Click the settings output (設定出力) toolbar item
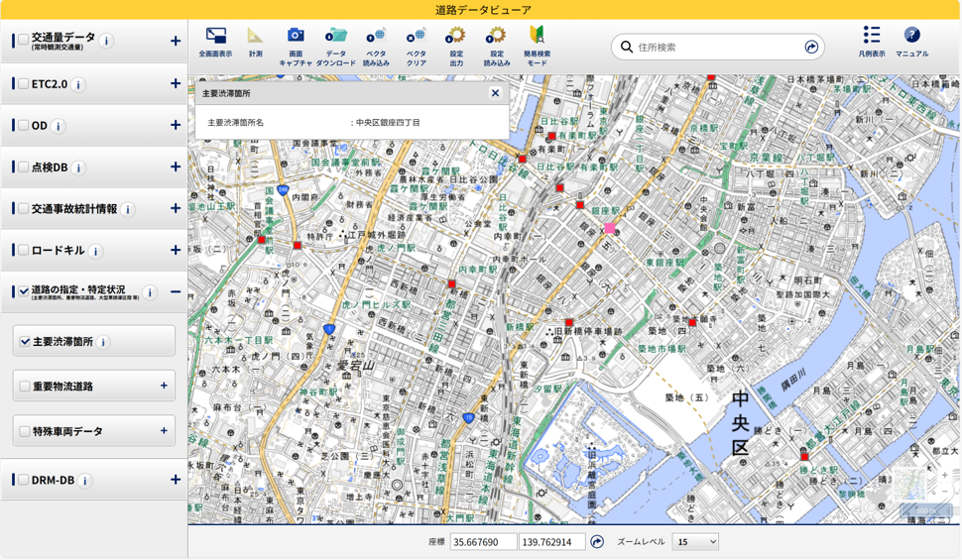Viewport: 962px width, 560px height. point(456,37)
